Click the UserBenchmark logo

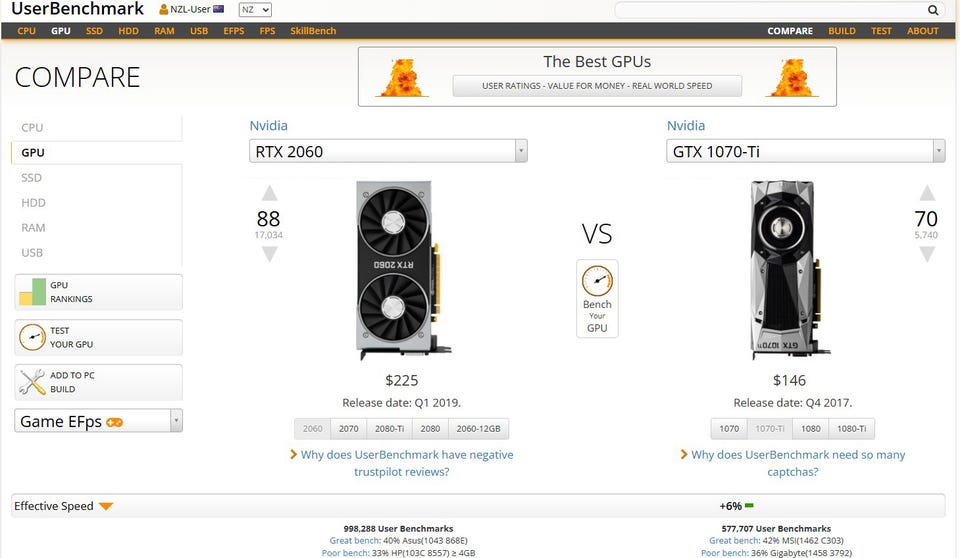pos(78,9)
